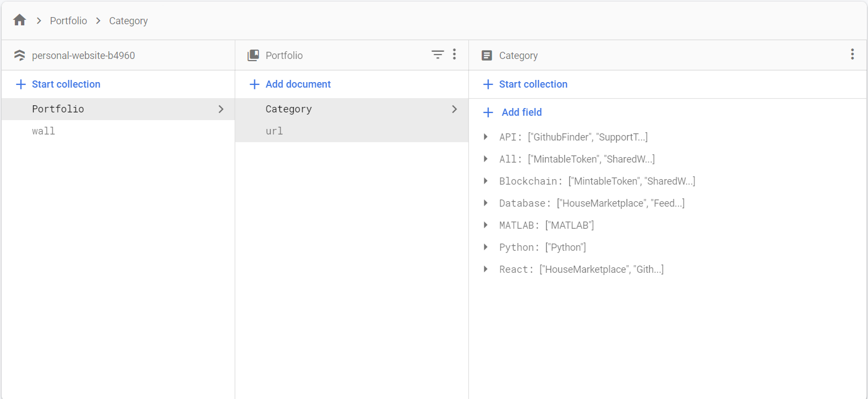The height and width of the screenshot is (399, 868).
Task: Open the Portfolio collection overflow menu
Action: [454, 54]
